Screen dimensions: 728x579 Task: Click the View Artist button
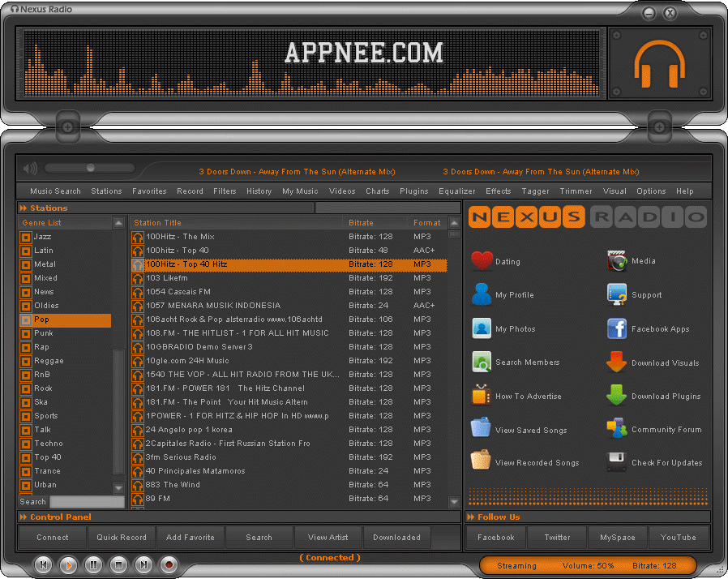(328, 537)
